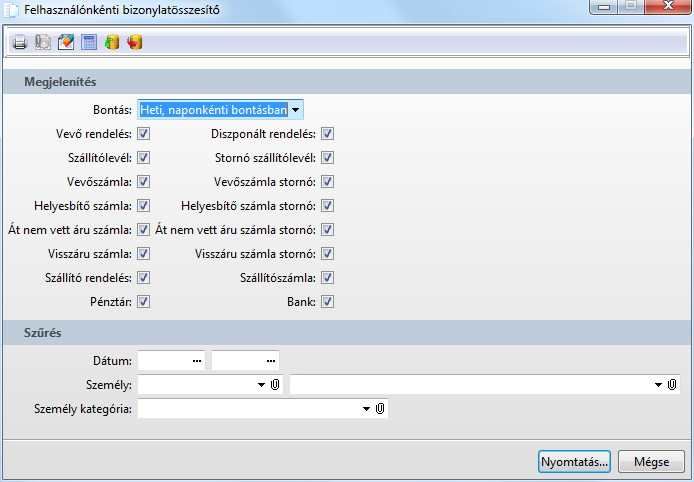The width and height of the screenshot is (694, 482).
Task: Expand the first Személy dropdown arrow
Action: [262, 385]
